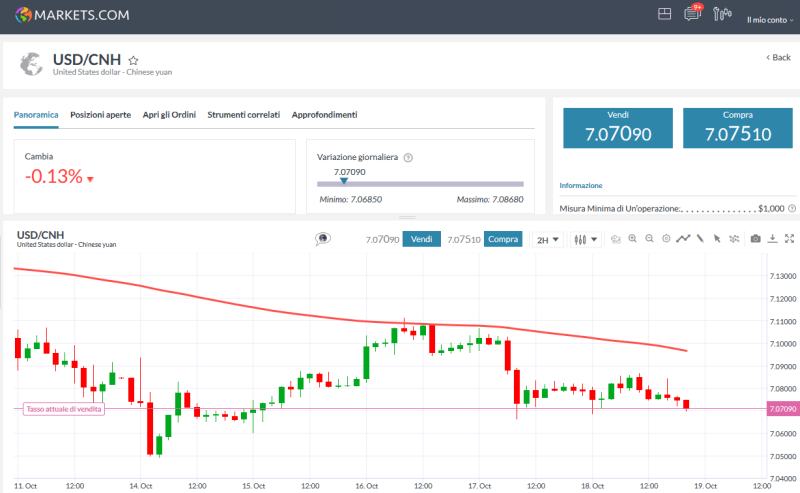Add USD/CNH to favorites star
The height and width of the screenshot is (493, 800).
tap(134, 60)
